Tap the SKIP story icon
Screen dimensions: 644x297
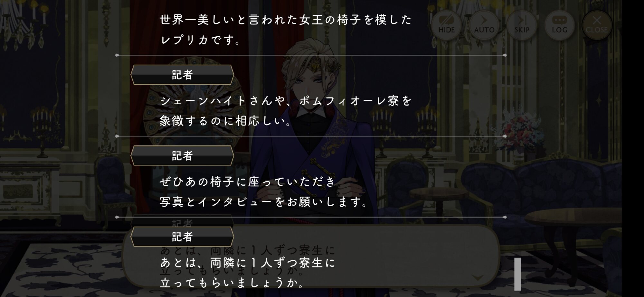522,25
